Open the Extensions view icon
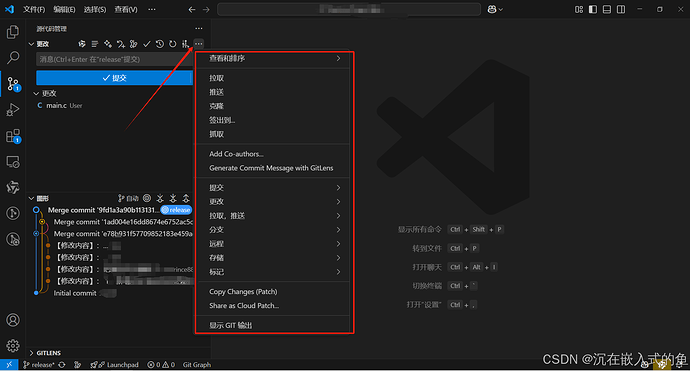The height and width of the screenshot is (371, 690). (13, 136)
